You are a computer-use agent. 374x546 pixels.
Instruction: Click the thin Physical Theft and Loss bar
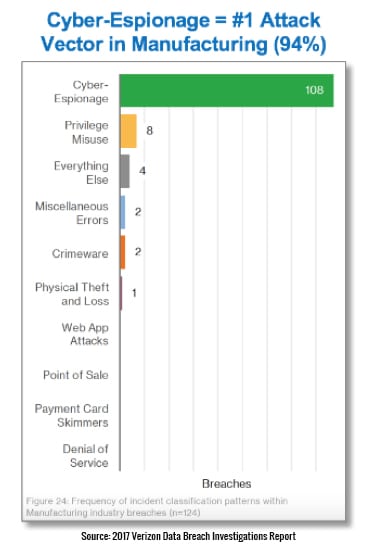pyautogui.click(x=121, y=293)
